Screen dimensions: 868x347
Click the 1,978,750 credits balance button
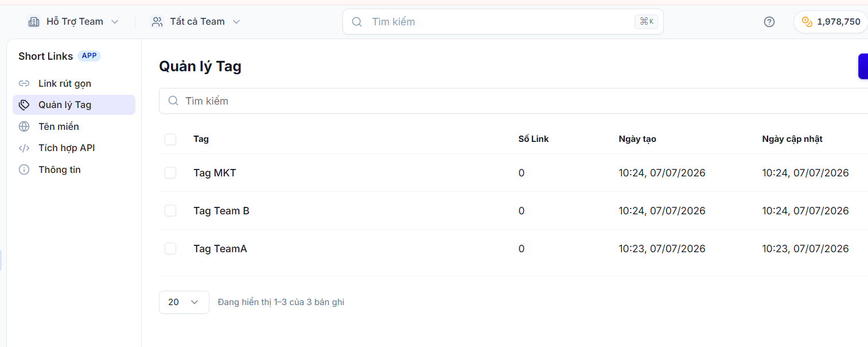(831, 22)
